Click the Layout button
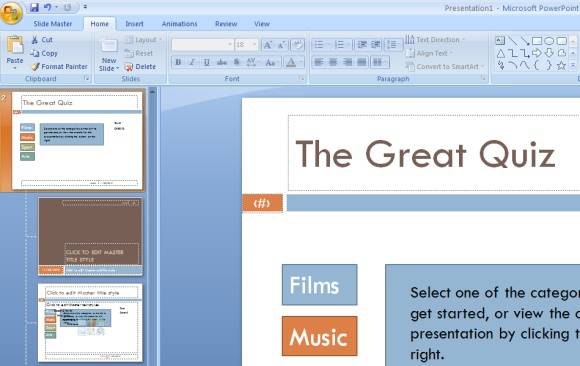Image resolution: width=580 pixels, height=366 pixels. click(142, 40)
